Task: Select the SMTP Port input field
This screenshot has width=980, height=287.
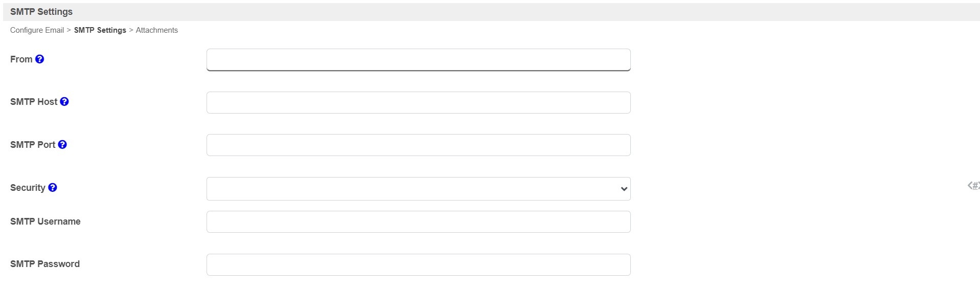Action: (418, 145)
